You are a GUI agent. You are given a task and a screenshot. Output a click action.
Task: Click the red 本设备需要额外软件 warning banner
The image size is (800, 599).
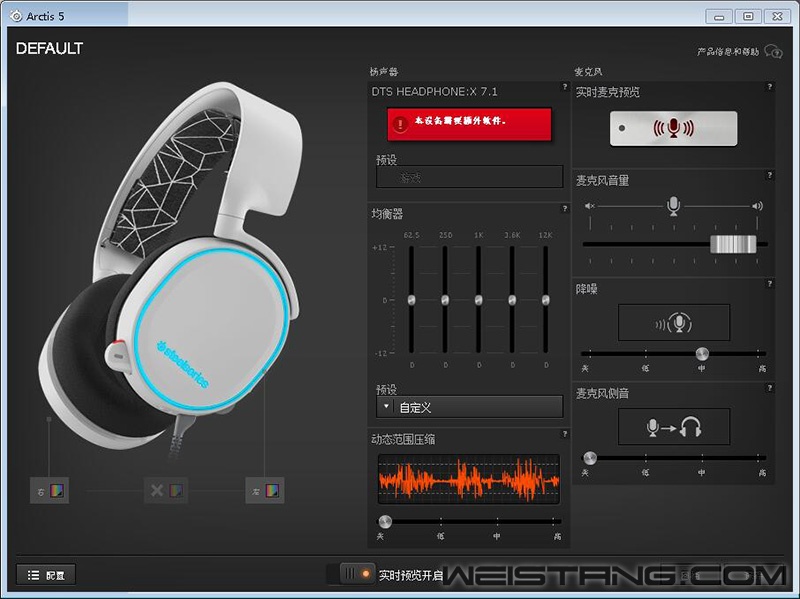pyautogui.click(x=469, y=124)
